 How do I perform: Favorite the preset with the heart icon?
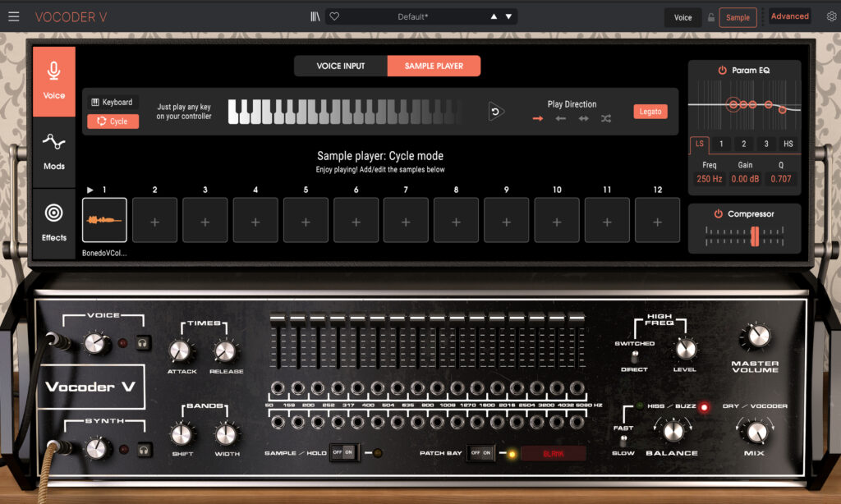pos(334,16)
